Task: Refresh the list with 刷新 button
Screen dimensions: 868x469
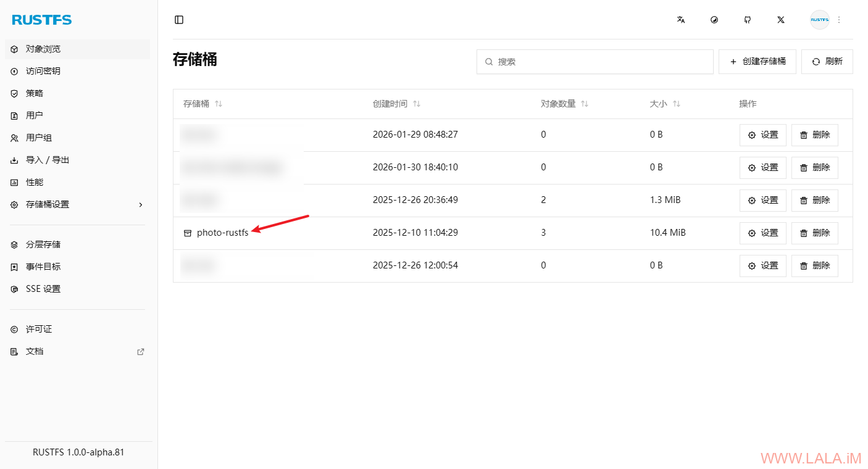Action: tap(827, 62)
